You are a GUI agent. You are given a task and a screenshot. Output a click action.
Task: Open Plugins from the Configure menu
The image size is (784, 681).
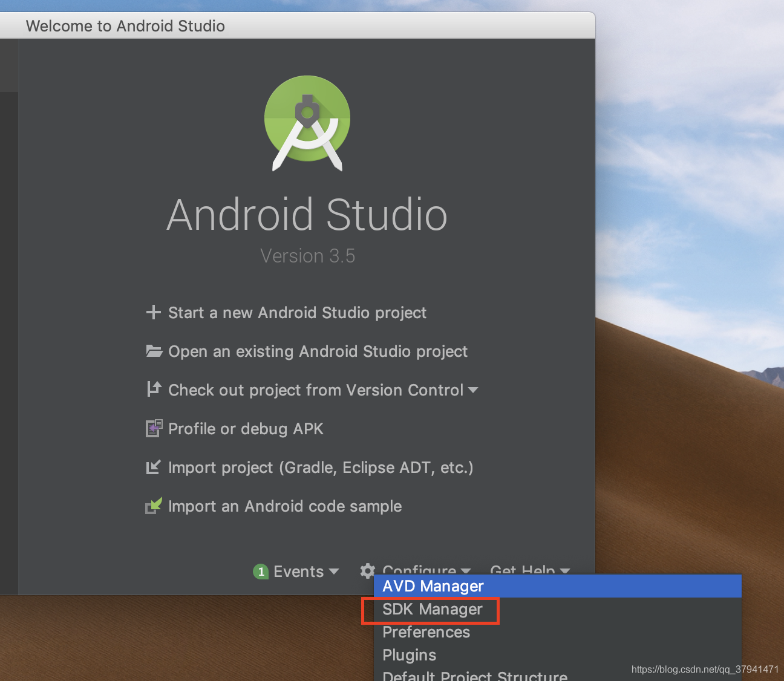409,655
